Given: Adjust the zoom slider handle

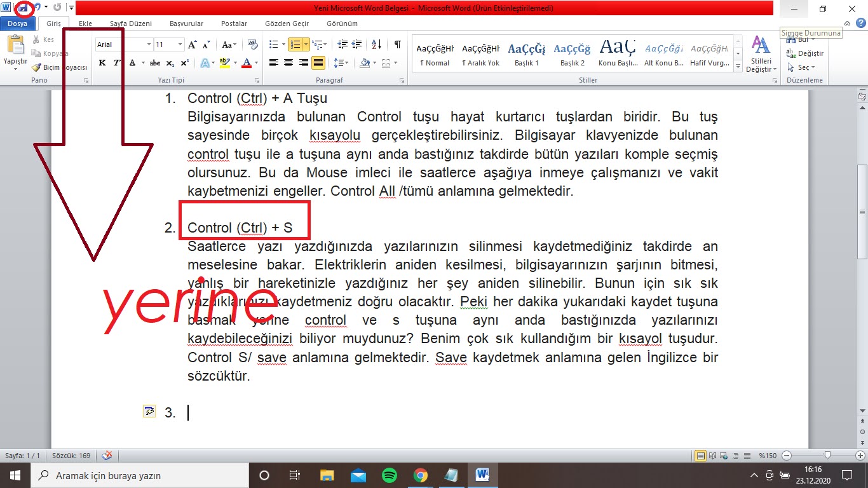Looking at the screenshot, I should (827, 456).
